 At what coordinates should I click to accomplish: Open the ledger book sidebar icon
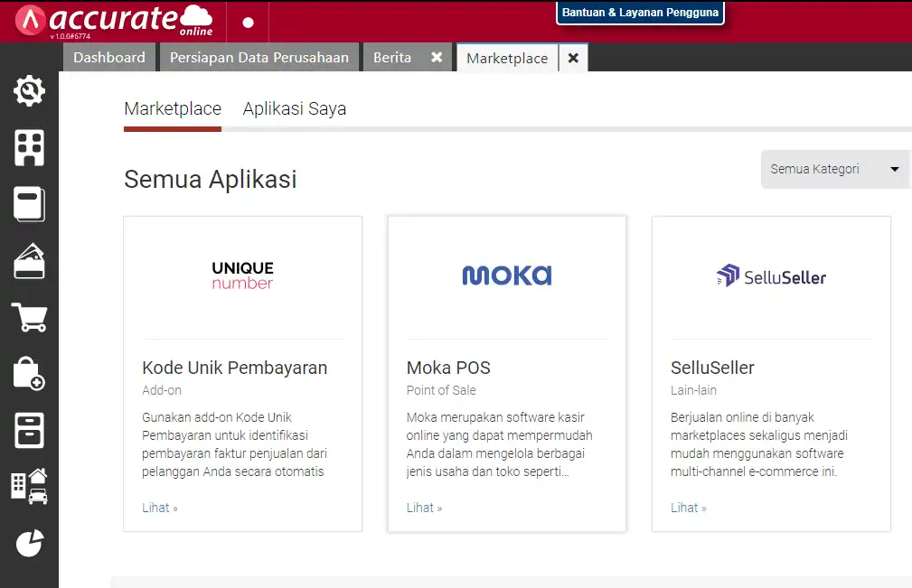coord(29,204)
